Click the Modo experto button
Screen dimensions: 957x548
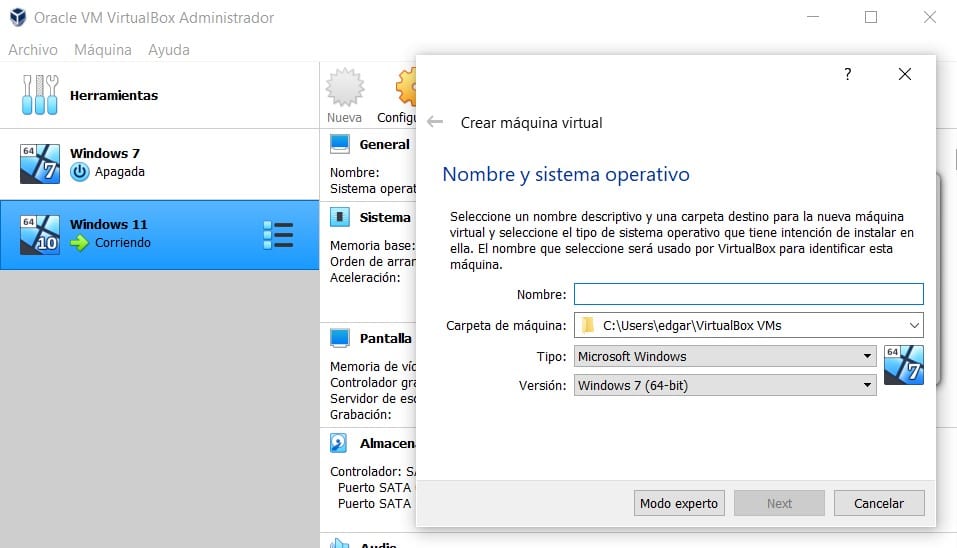(679, 503)
